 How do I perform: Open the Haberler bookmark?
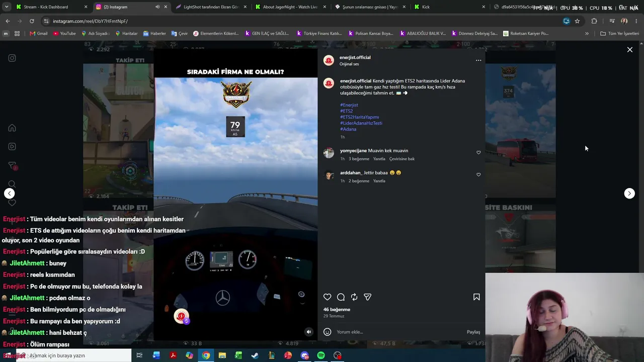coord(154,34)
